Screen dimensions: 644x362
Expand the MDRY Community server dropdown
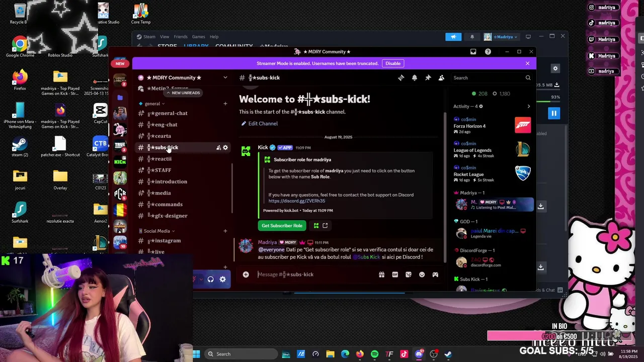pos(225,77)
